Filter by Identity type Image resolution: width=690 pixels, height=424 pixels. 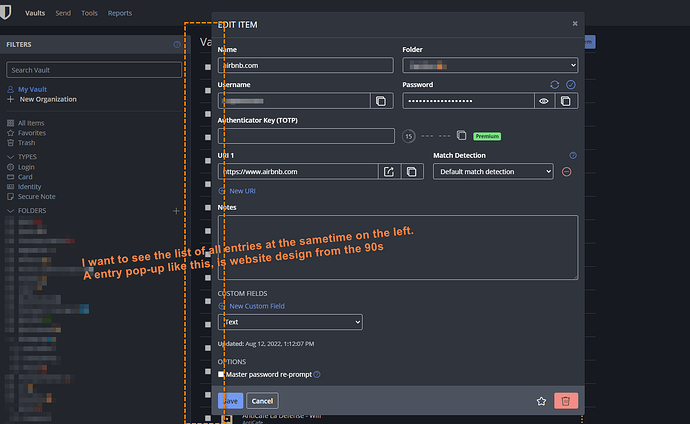pyautogui.click(x=29, y=186)
